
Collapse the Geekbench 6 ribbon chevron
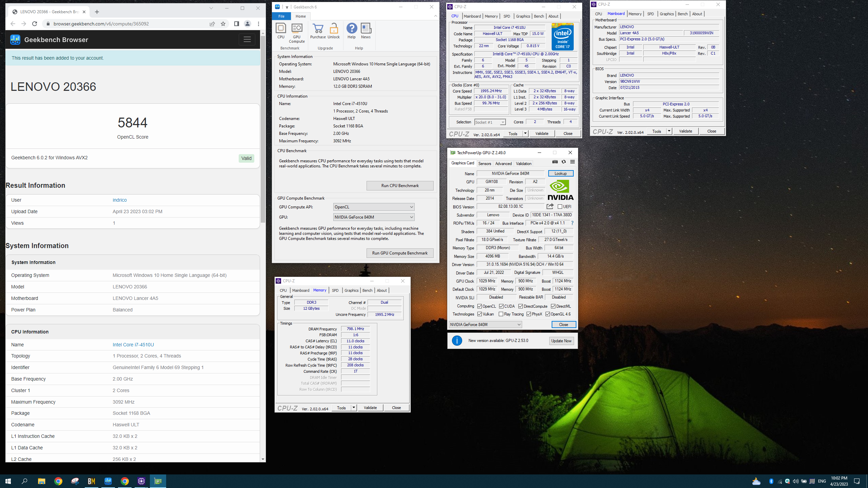(x=435, y=16)
